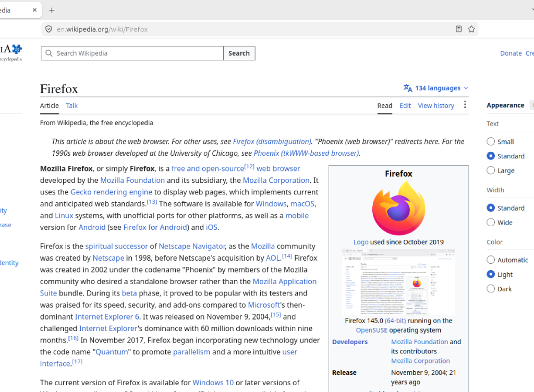534x392 pixels.
Task: Open the language translation icon
Action: coord(408,88)
